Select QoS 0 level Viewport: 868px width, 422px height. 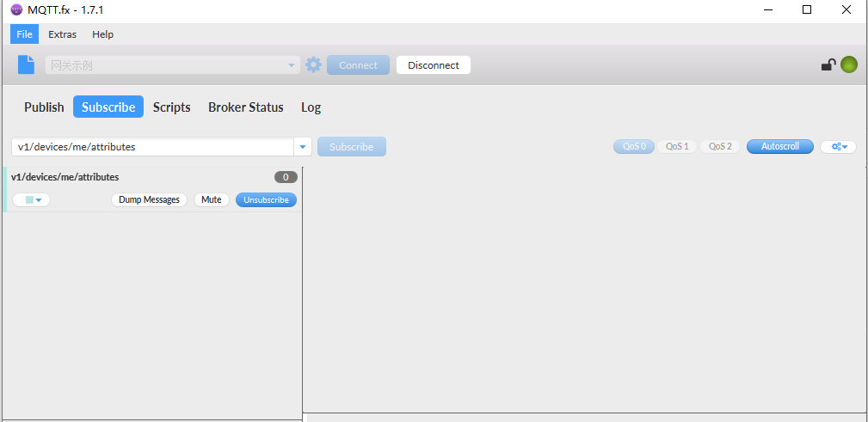[x=634, y=147]
